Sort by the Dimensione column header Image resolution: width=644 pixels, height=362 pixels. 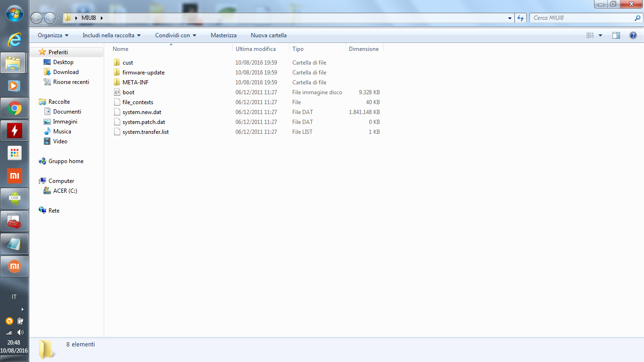[365, 49]
